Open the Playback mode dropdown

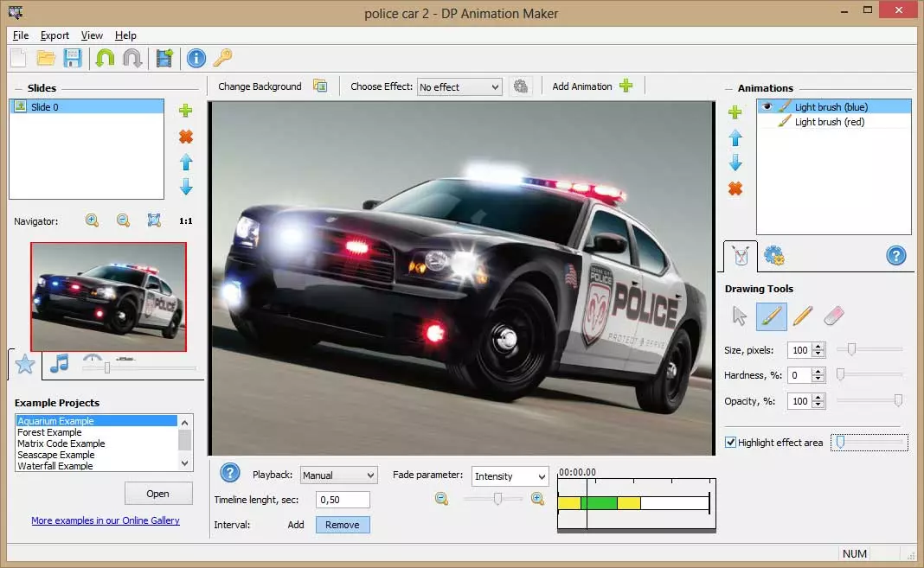click(x=338, y=475)
